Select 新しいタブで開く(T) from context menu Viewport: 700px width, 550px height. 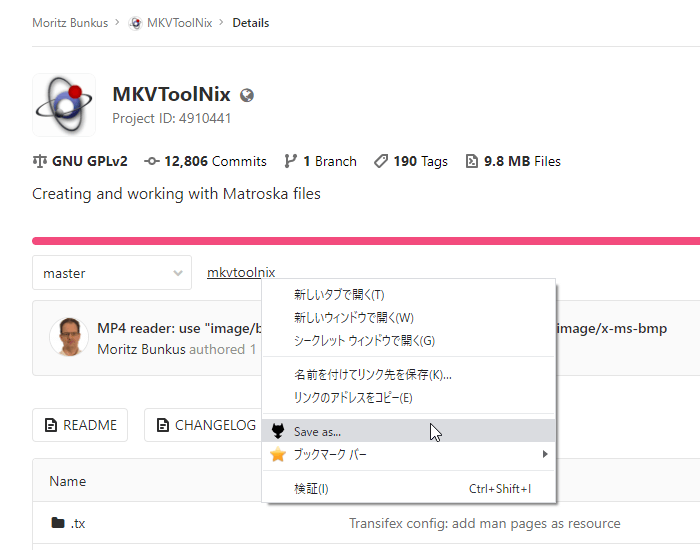coord(408,295)
